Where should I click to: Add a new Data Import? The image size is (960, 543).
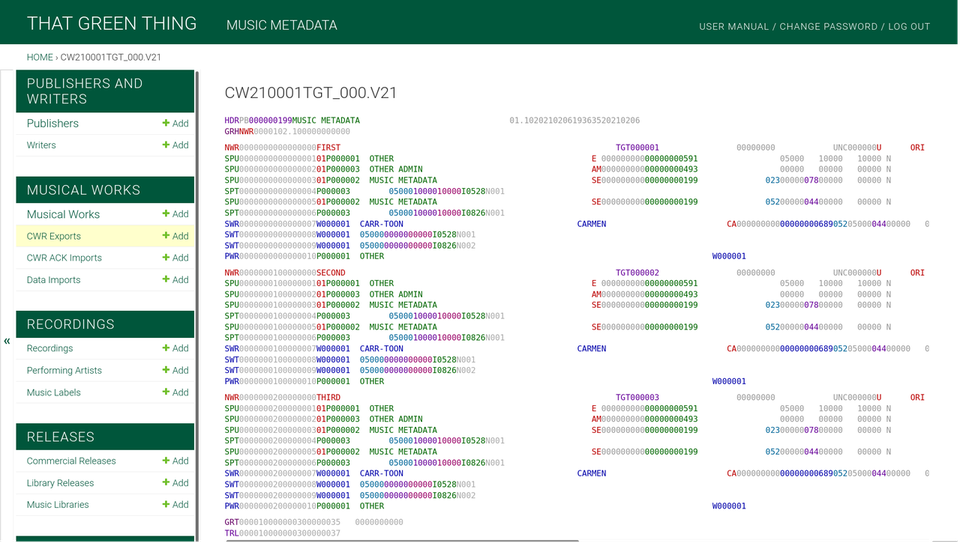click(175, 280)
